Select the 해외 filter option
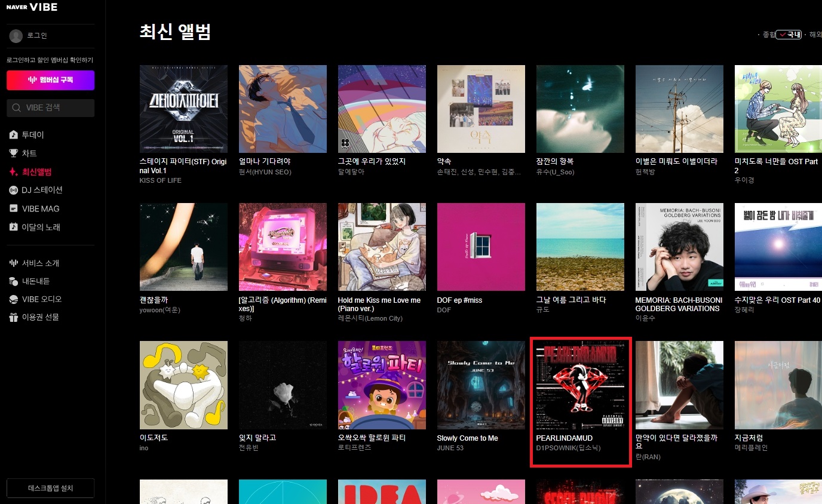822x504 pixels. tap(814, 35)
